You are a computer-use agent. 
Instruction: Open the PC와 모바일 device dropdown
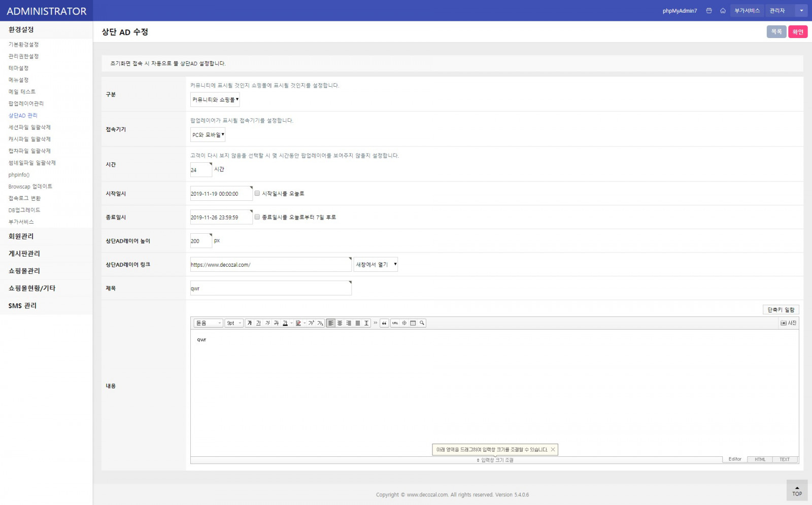208,135
